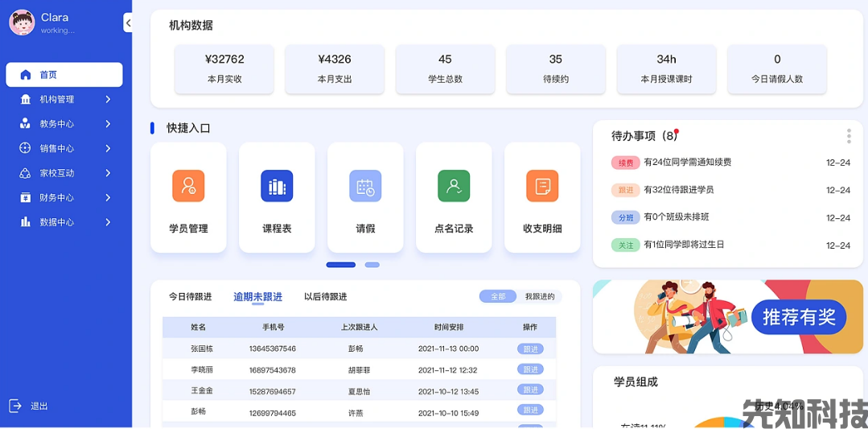Click the green 关注 tag
Viewport: 868px width, 429px height.
point(626,245)
